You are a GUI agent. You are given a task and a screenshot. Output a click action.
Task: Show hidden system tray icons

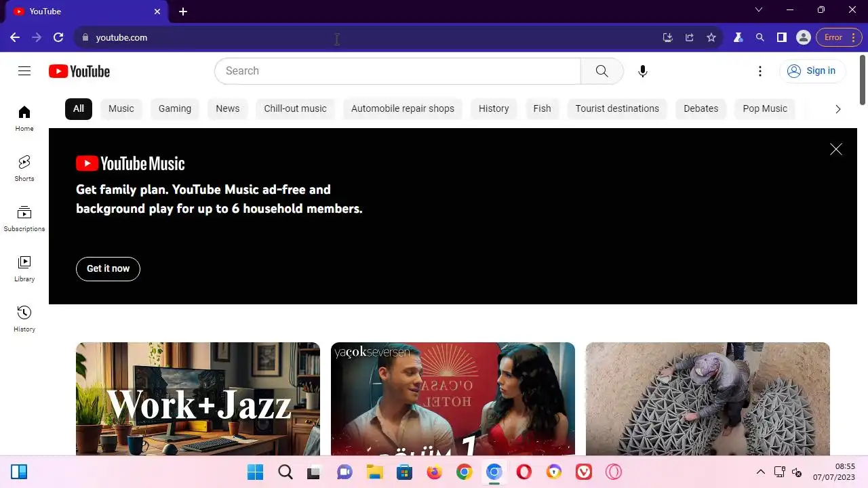tap(760, 472)
